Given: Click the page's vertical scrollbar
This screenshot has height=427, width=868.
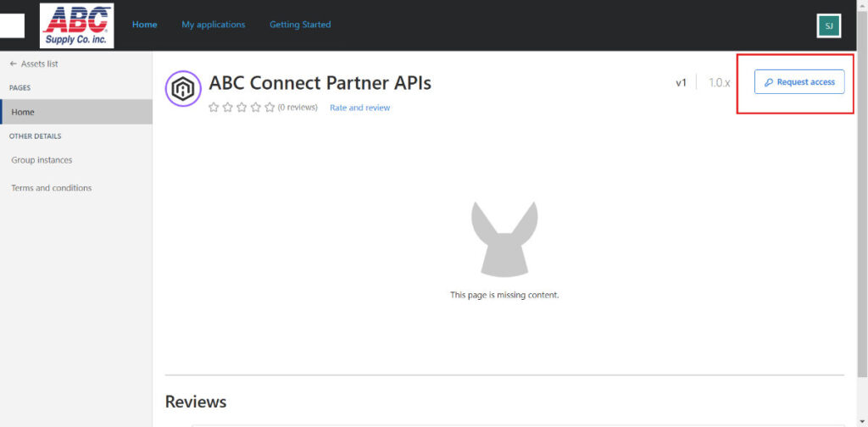Looking at the screenshot, I should pyautogui.click(x=862, y=193).
